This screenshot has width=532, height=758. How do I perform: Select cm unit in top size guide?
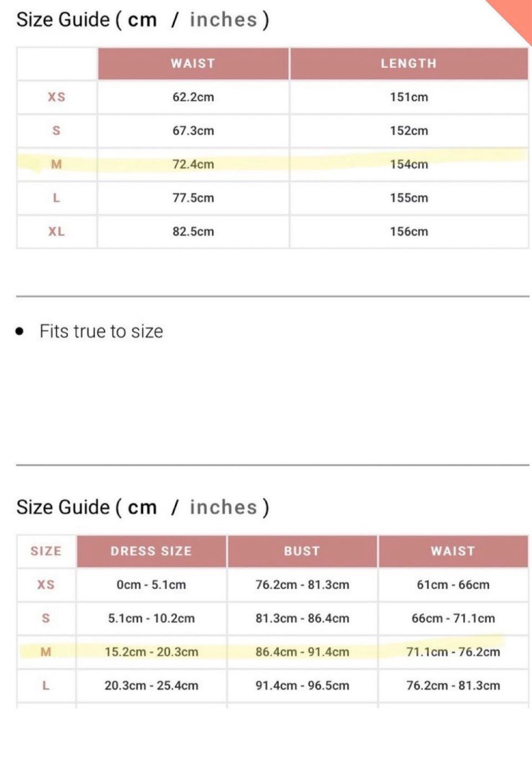point(142,20)
